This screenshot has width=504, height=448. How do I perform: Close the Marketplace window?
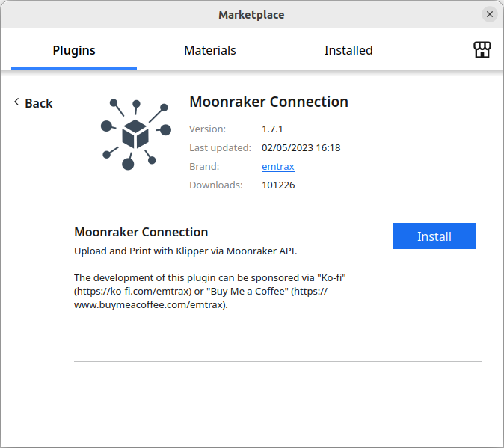pyautogui.click(x=490, y=14)
